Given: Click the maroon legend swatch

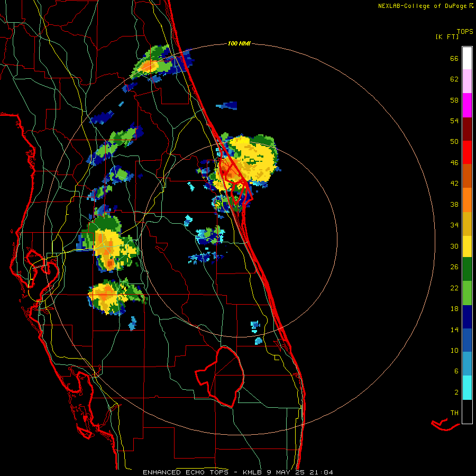Looking at the screenshot, I should (467, 129).
